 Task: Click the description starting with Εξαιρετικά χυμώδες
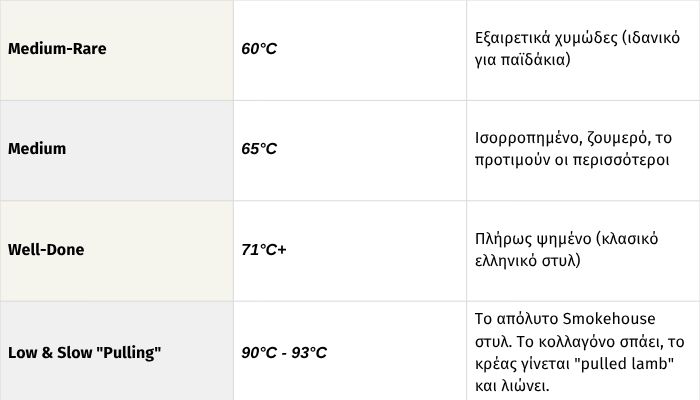click(x=577, y=49)
